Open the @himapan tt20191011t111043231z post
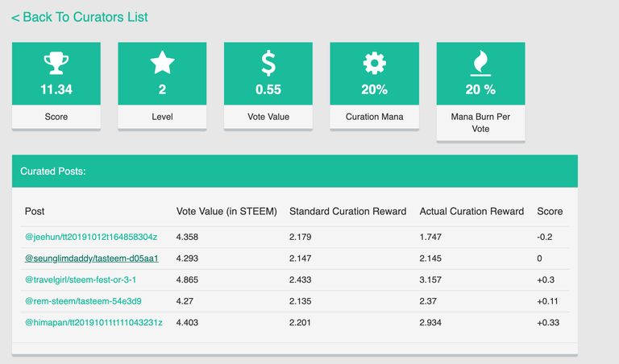The image size is (619, 364). (x=93, y=323)
